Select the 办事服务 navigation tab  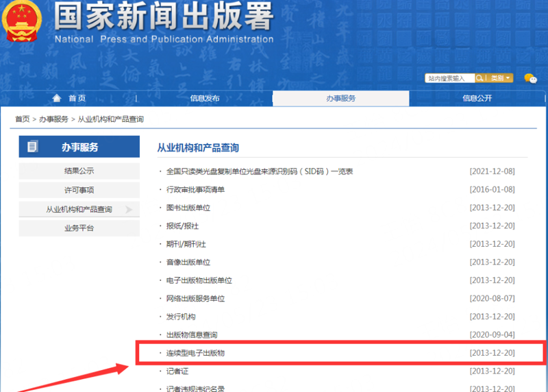coord(340,98)
